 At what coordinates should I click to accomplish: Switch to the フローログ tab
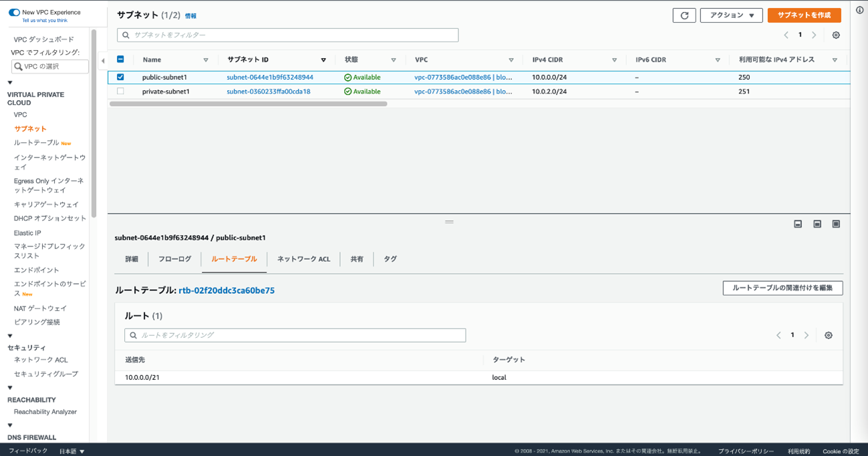click(174, 259)
